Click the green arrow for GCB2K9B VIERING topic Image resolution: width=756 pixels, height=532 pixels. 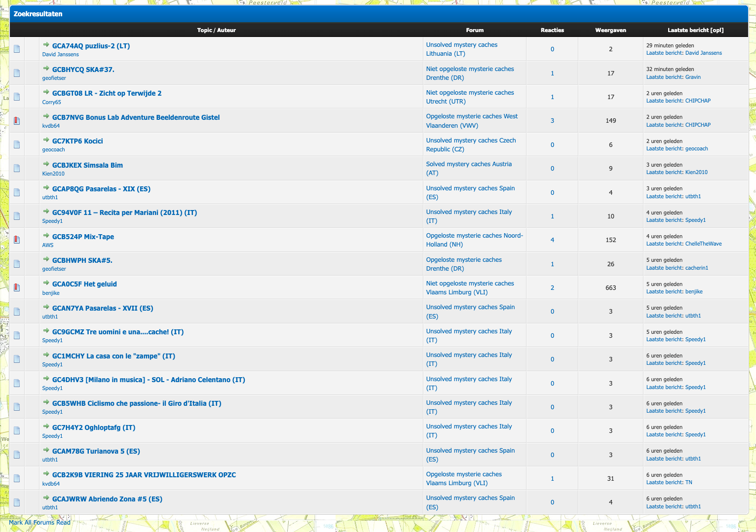[46, 475]
